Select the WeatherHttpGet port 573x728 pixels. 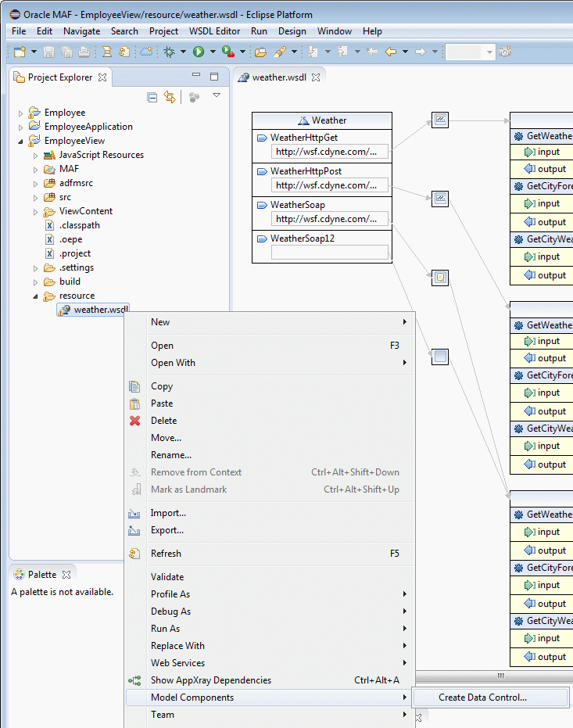click(304, 138)
